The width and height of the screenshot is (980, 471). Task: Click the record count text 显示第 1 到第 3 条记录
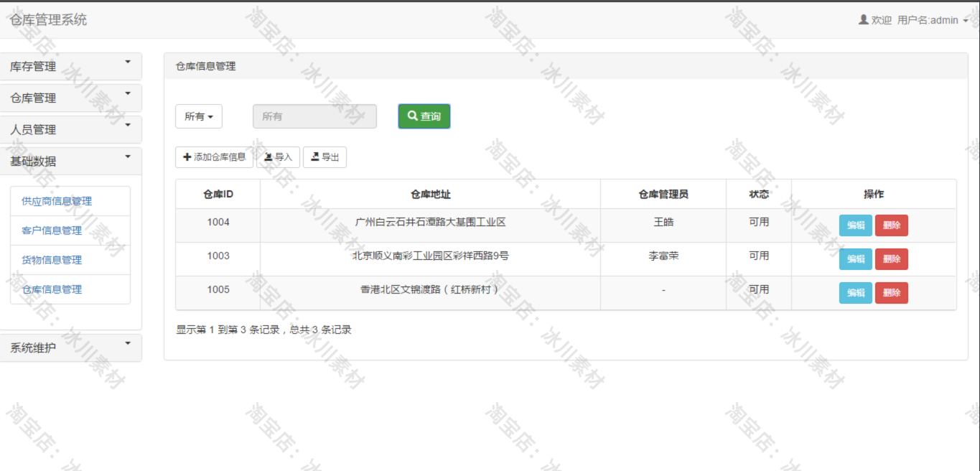pyautogui.click(x=228, y=330)
